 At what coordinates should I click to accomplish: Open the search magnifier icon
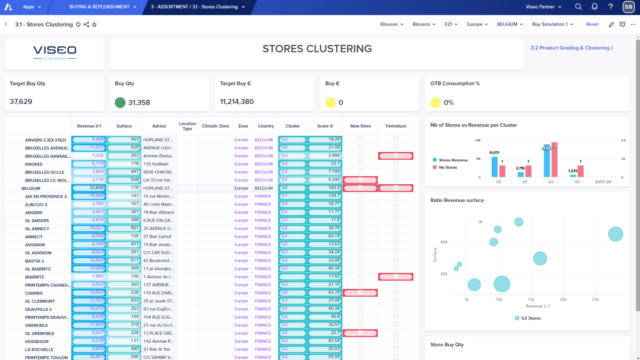[578, 7]
